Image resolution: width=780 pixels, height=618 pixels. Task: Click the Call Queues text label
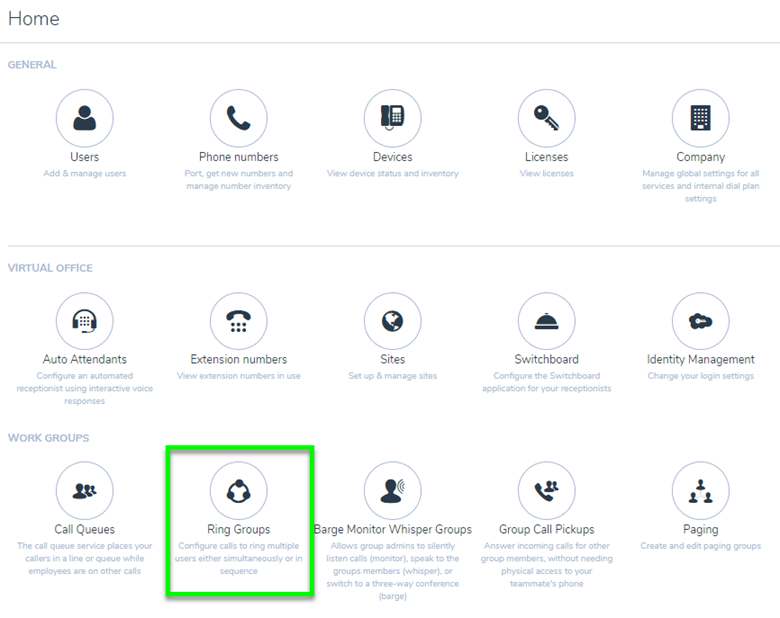pyautogui.click(x=85, y=529)
